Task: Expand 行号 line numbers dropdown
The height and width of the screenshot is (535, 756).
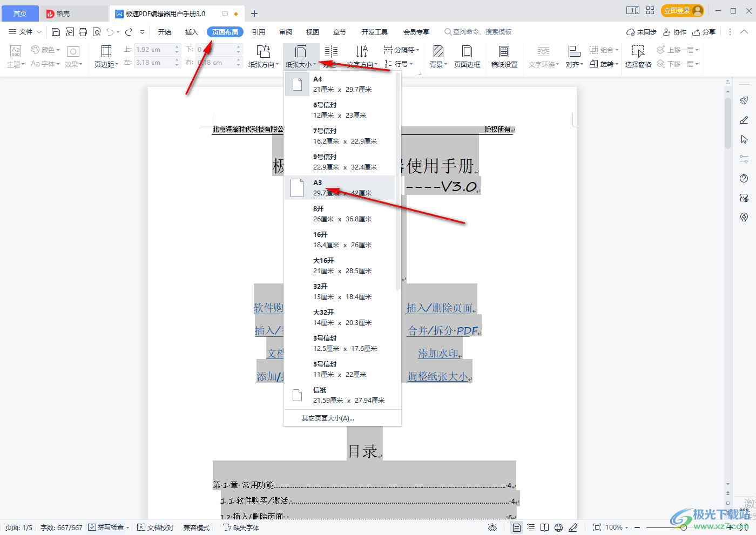Action: tap(399, 64)
